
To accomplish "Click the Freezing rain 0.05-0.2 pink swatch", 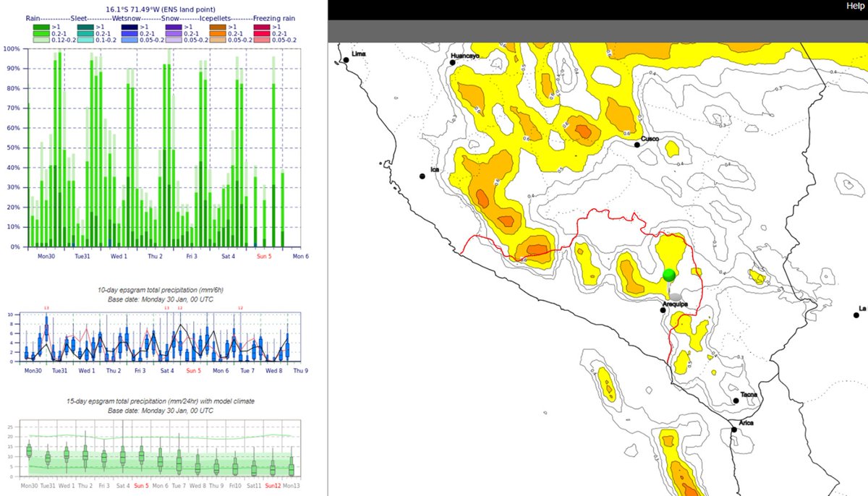I will point(262,40).
